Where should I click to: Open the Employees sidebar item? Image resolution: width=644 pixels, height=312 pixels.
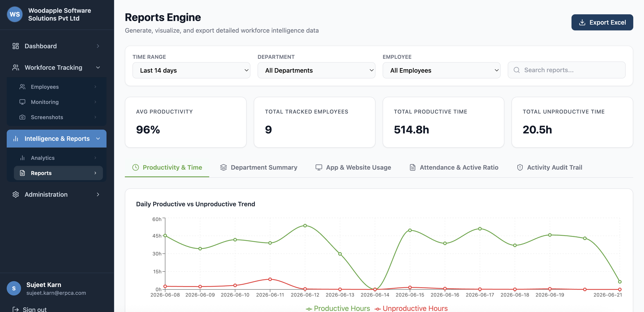pos(58,87)
